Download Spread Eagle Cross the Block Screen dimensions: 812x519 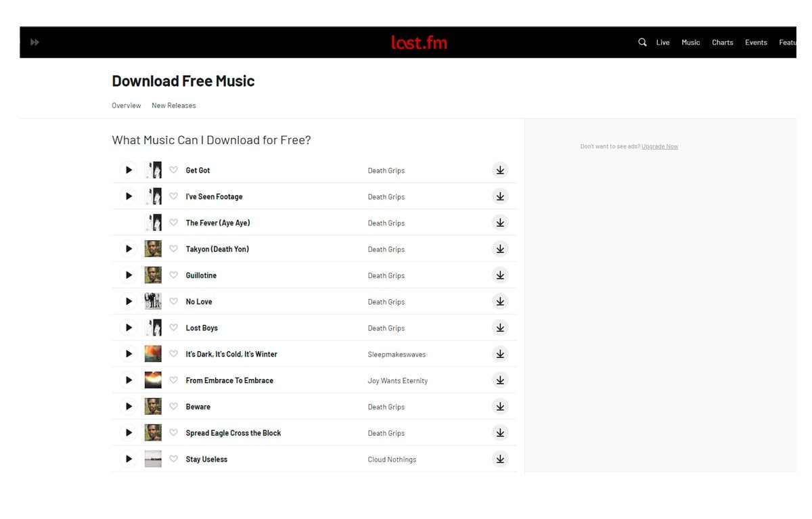(500, 433)
